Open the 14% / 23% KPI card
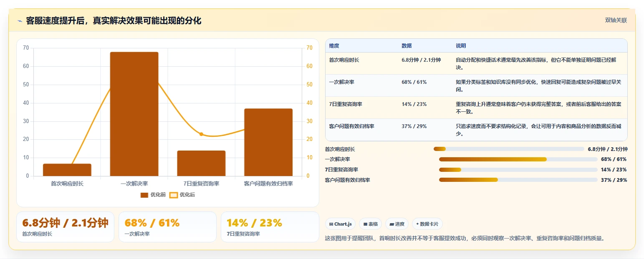This screenshot has width=644, height=259. click(270, 227)
